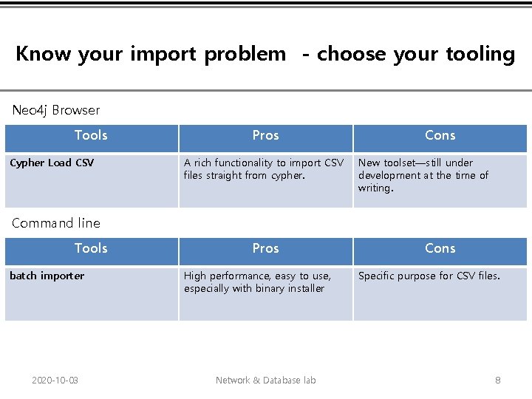This screenshot has height=399, width=532.
Task: Click the Tools header in Command line table
Action: 91,249
